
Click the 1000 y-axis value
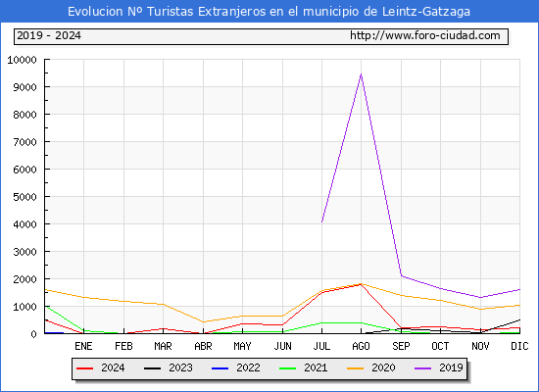click(x=24, y=307)
